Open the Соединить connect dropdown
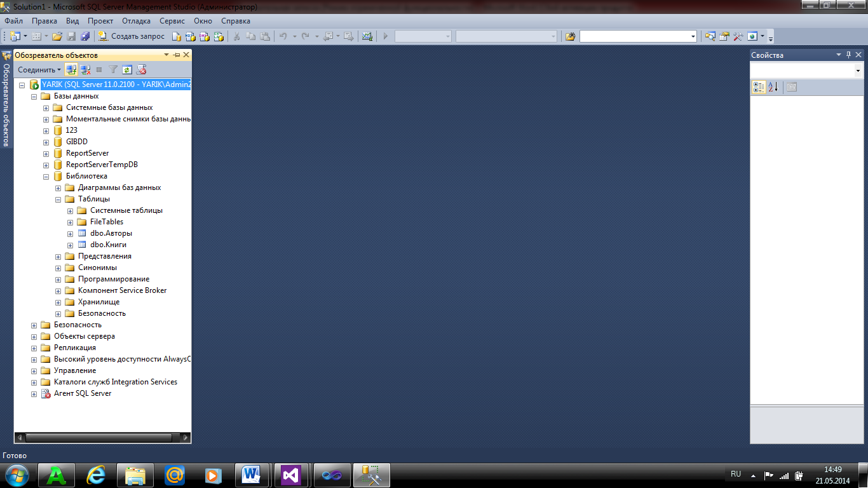The height and width of the screenshot is (488, 868). [x=39, y=70]
